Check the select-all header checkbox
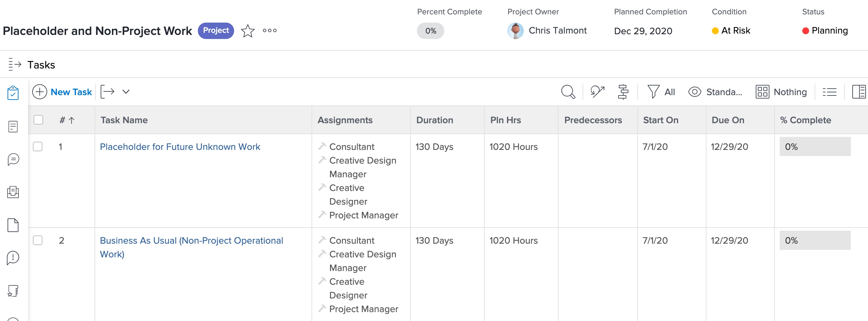Screen dimensions: 868x321 click(x=38, y=120)
